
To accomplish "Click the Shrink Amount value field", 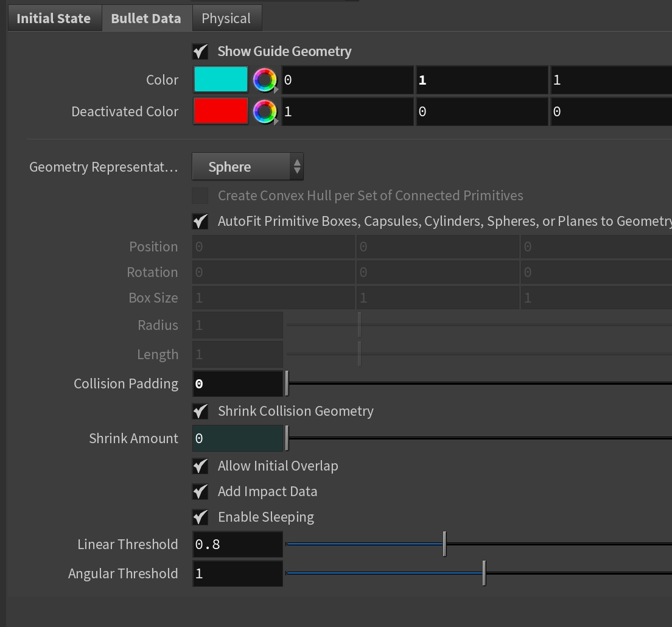I will pos(237,438).
